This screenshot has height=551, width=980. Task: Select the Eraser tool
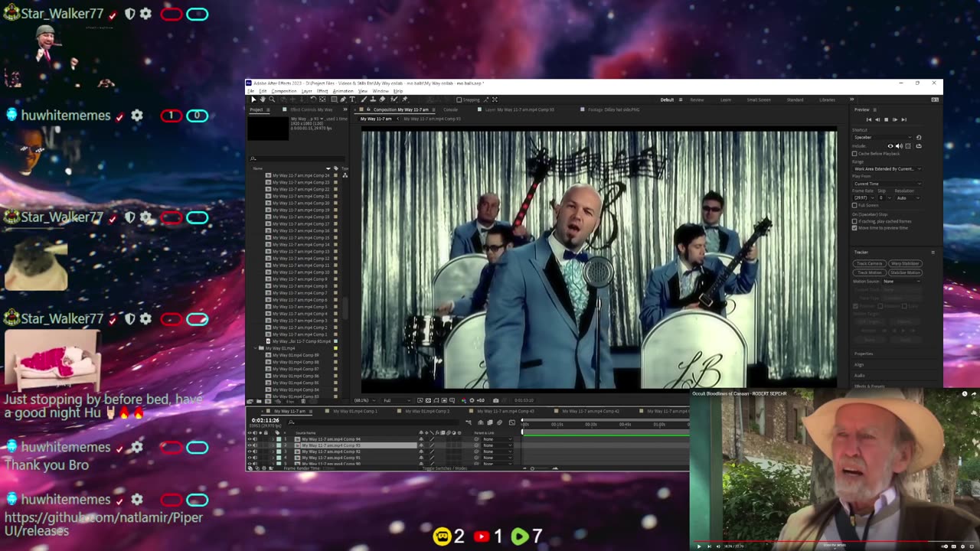coord(383,99)
